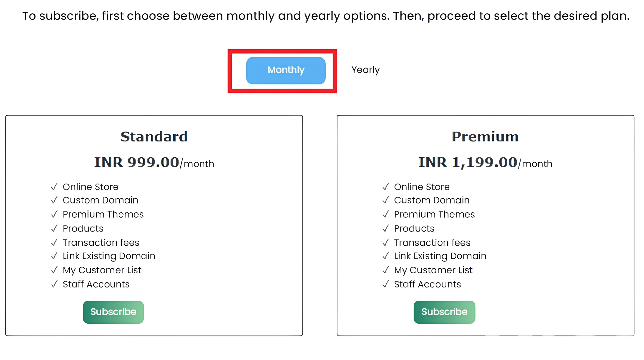The image size is (644, 360).
Task: Click the Premium plan heading
Action: [x=485, y=137]
